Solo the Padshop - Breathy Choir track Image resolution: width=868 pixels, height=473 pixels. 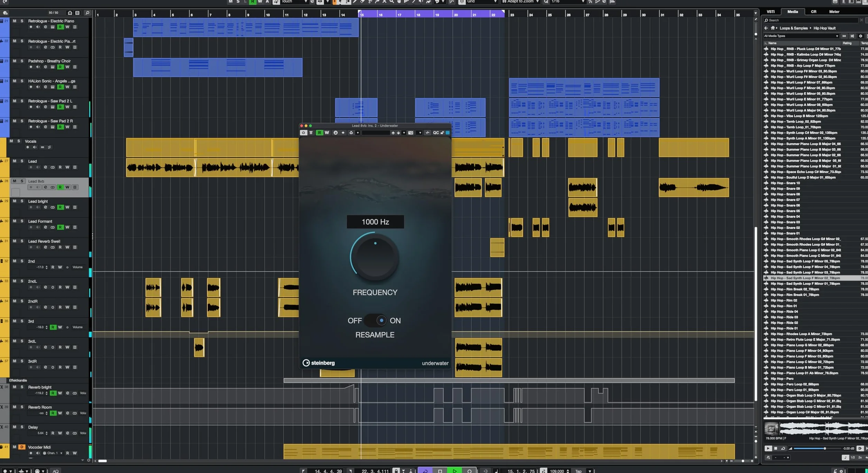22,61
